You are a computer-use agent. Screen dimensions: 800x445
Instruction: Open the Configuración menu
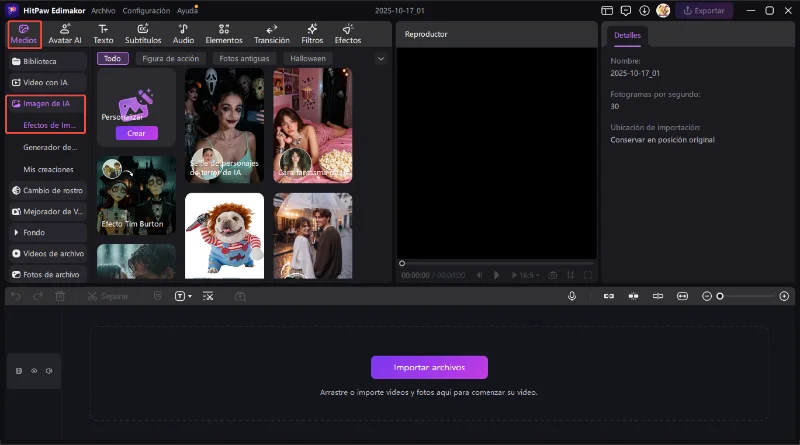(x=146, y=10)
